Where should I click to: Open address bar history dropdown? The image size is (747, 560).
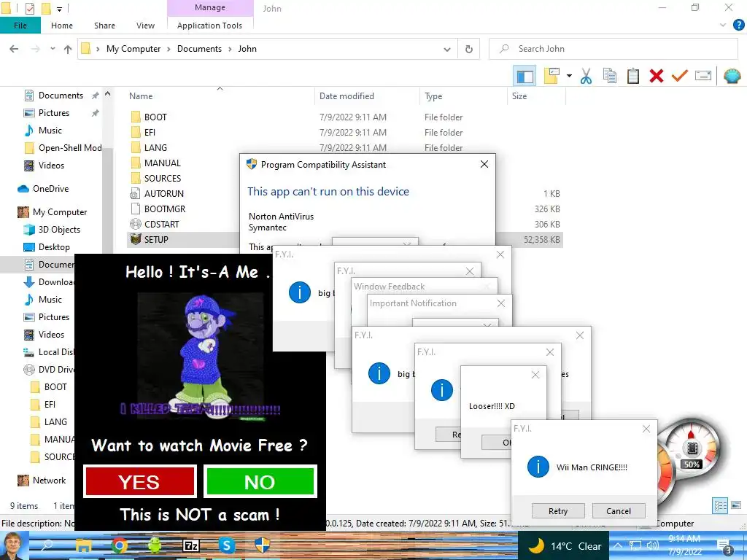click(447, 49)
